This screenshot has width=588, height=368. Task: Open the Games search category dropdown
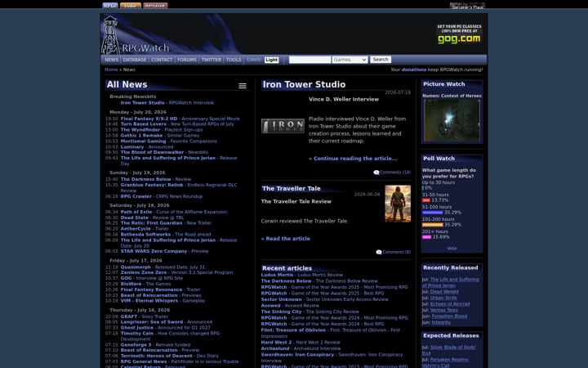350,60
